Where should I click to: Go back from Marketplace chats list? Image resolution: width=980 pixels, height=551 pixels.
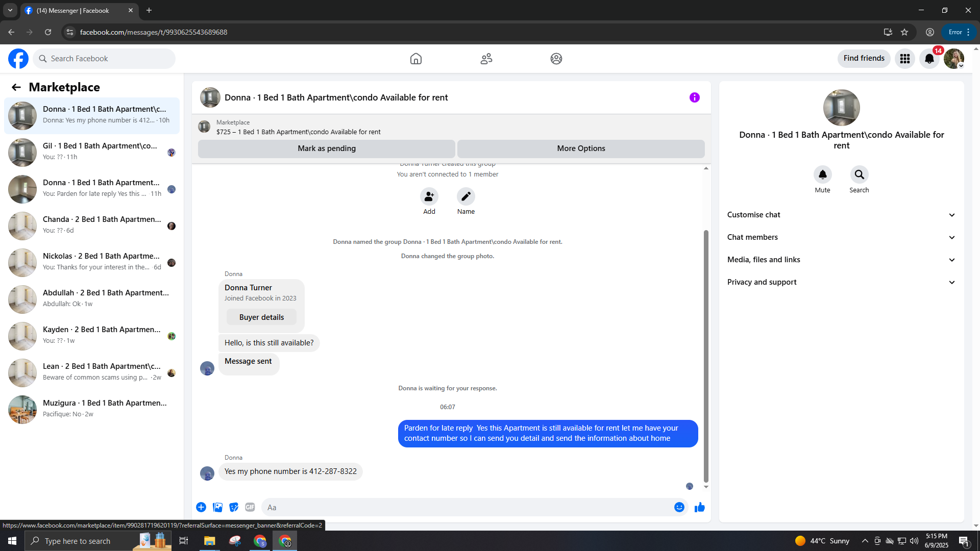click(x=16, y=87)
